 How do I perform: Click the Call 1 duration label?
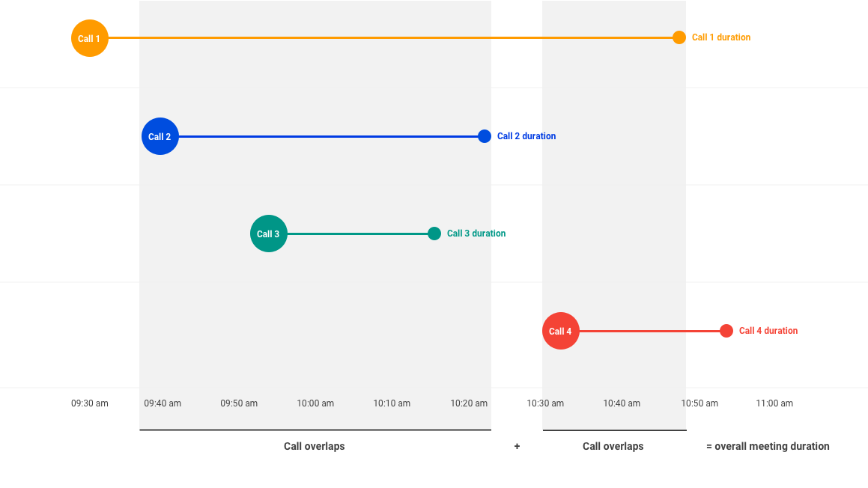coord(721,37)
